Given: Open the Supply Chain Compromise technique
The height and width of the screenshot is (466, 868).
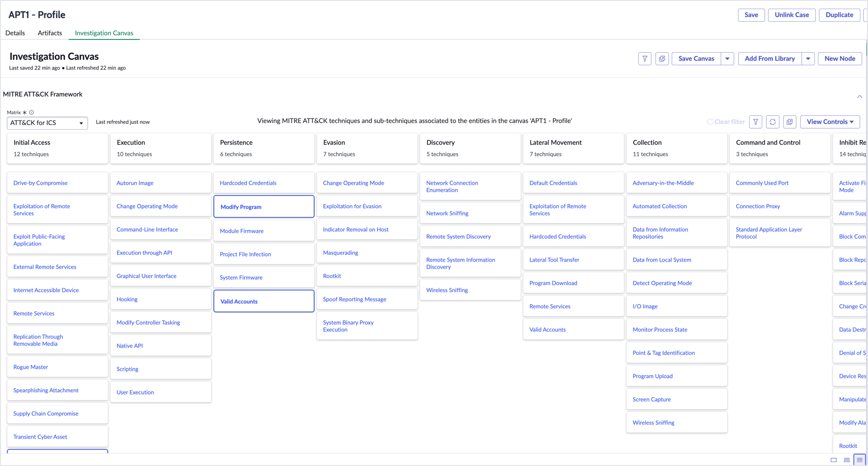Looking at the screenshot, I should [57, 413].
